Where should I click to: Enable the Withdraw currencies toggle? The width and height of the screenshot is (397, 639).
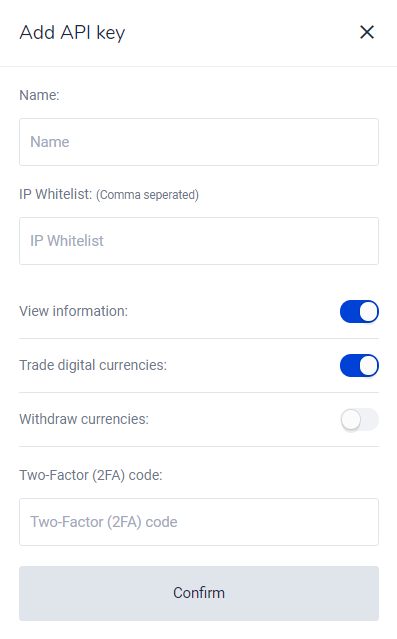360,420
